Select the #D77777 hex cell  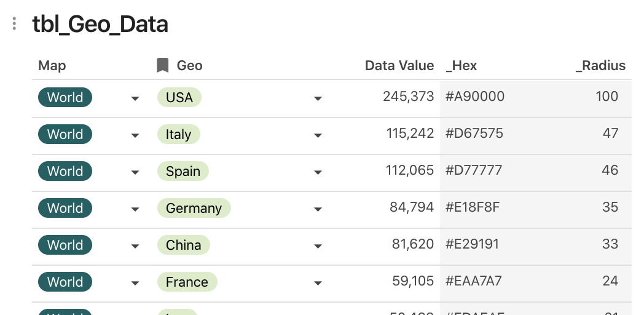click(x=474, y=170)
